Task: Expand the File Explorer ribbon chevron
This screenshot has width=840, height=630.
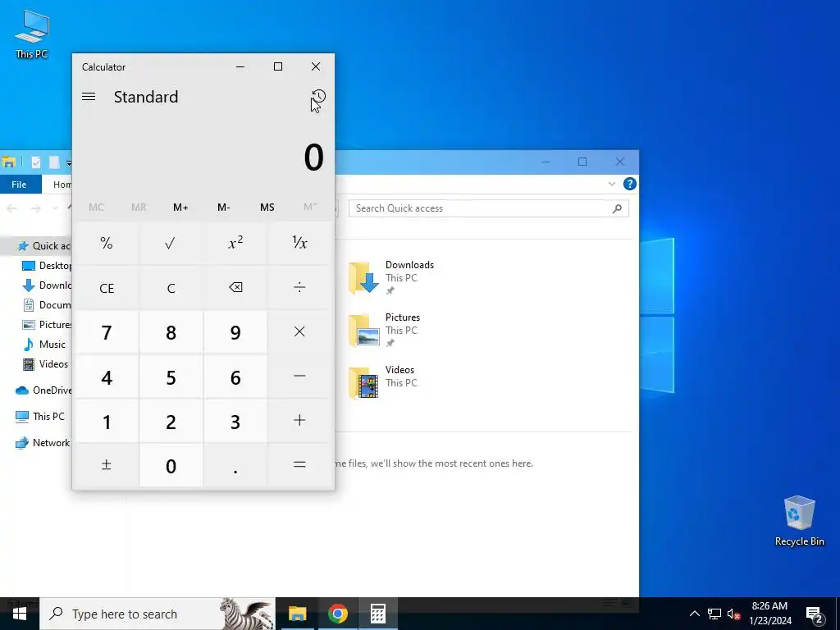Action: [x=612, y=185]
